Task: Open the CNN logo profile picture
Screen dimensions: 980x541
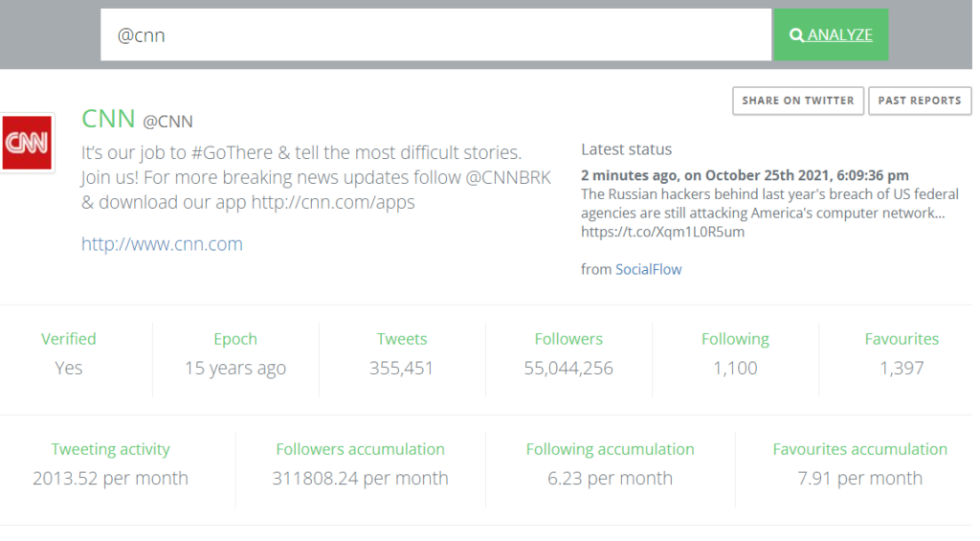Action: pyautogui.click(x=27, y=143)
